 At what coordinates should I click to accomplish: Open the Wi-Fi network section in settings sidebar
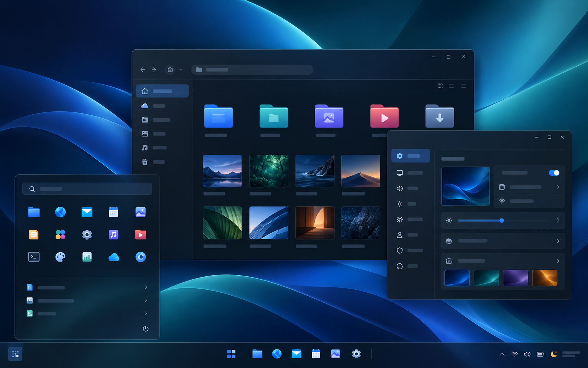409,220
